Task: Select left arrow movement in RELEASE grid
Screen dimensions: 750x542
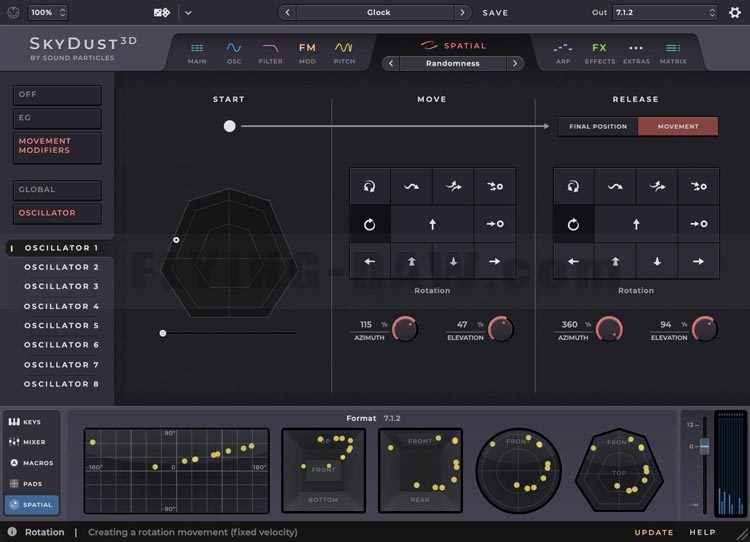Action: coord(574,261)
